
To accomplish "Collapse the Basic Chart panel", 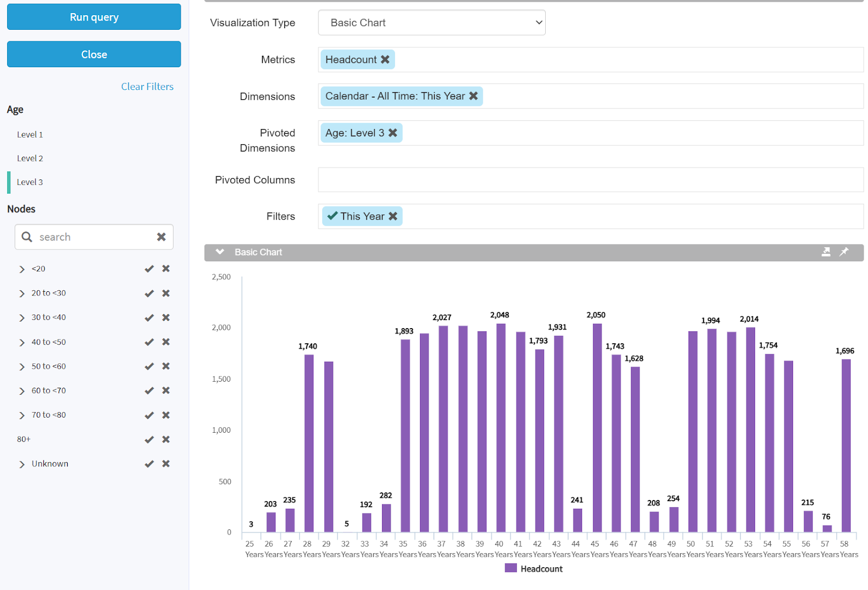I will tap(220, 252).
